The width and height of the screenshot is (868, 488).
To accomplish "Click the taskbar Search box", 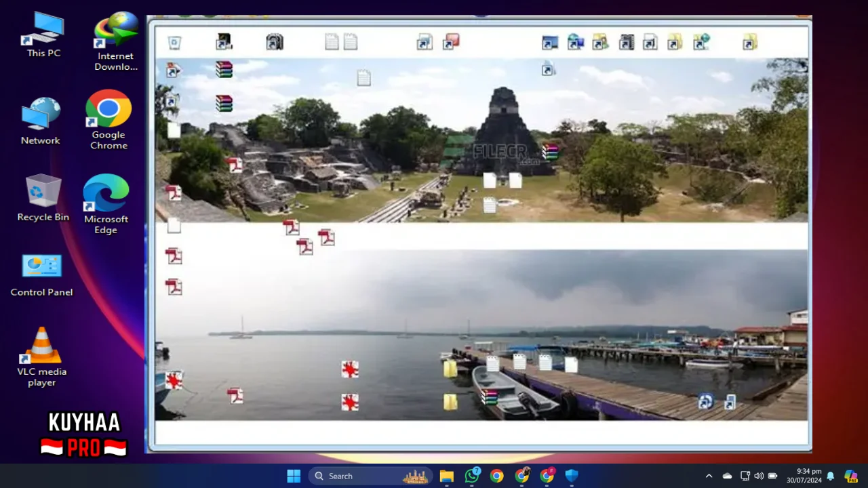I will click(x=371, y=476).
